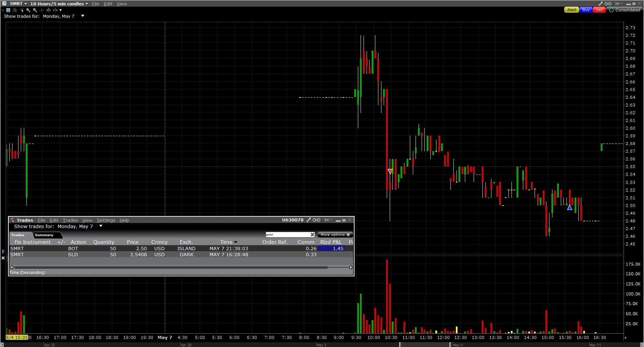Click the expand horizontal spacing icon
Viewport: 644px width, 347px height.
point(49,10)
